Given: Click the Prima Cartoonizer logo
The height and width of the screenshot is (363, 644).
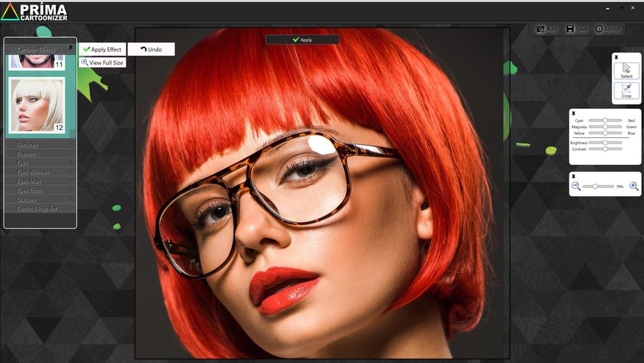Looking at the screenshot, I should click(34, 12).
